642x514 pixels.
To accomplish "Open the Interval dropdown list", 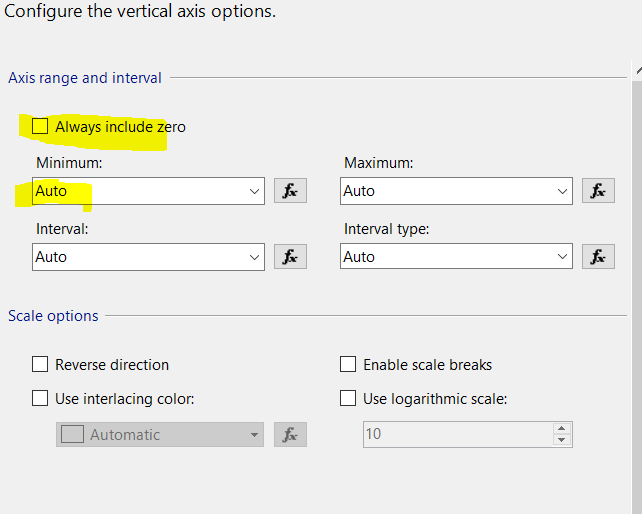I will click(253, 257).
